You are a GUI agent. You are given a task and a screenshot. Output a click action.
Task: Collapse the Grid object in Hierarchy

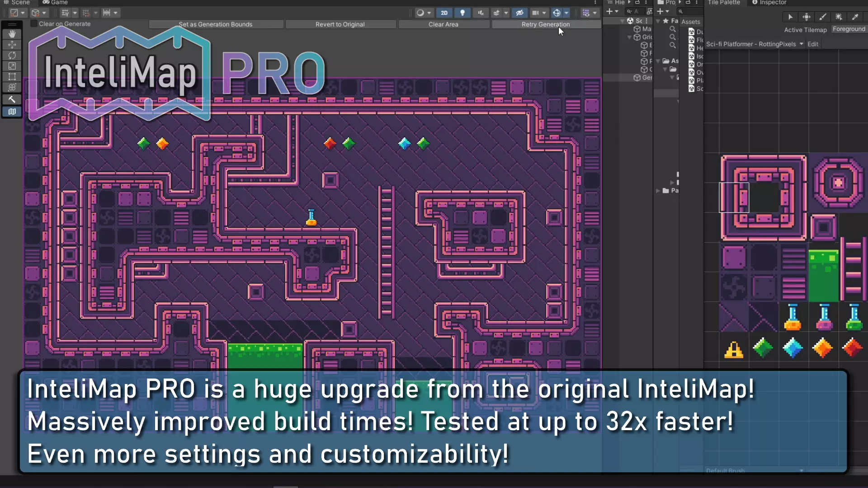pyautogui.click(x=630, y=37)
